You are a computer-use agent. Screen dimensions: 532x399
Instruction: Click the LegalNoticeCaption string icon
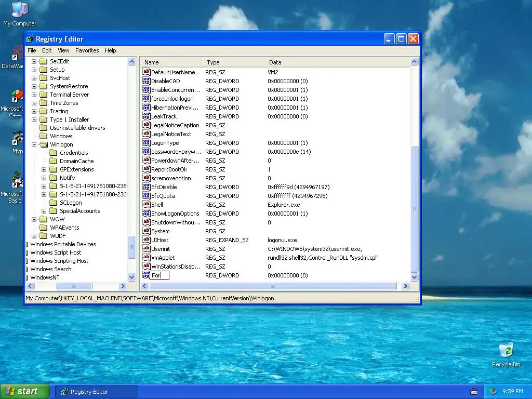146,125
